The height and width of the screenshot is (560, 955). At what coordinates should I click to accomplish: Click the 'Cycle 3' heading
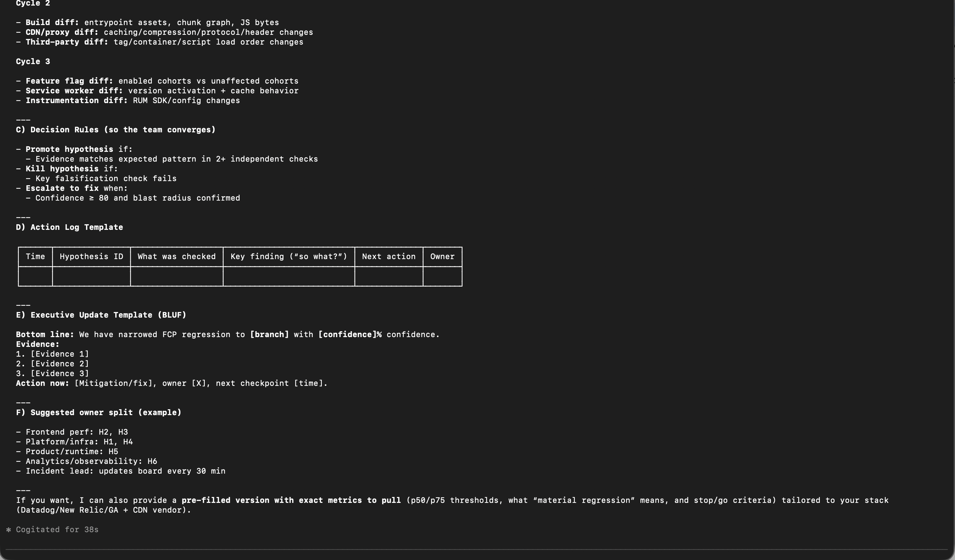(33, 62)
